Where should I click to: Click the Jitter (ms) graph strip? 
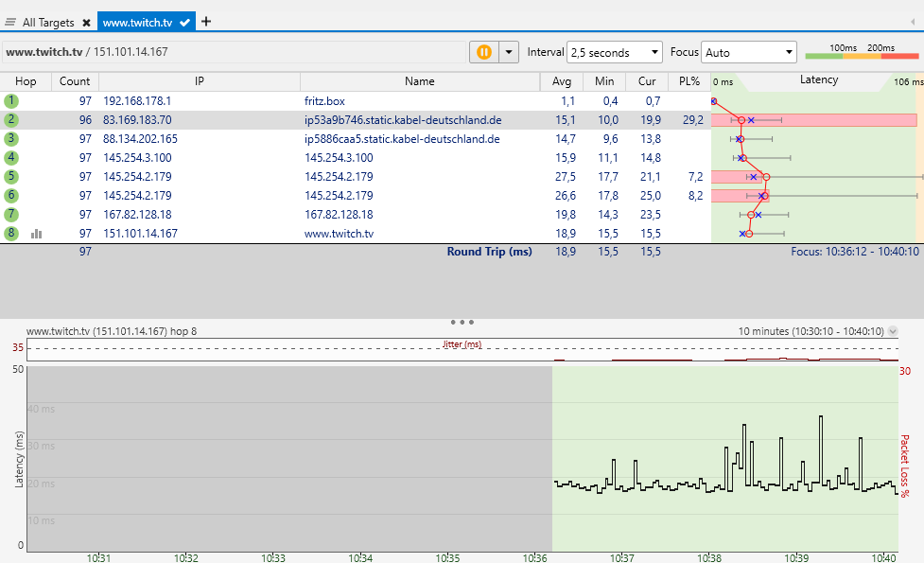click(x=462, y=349)
